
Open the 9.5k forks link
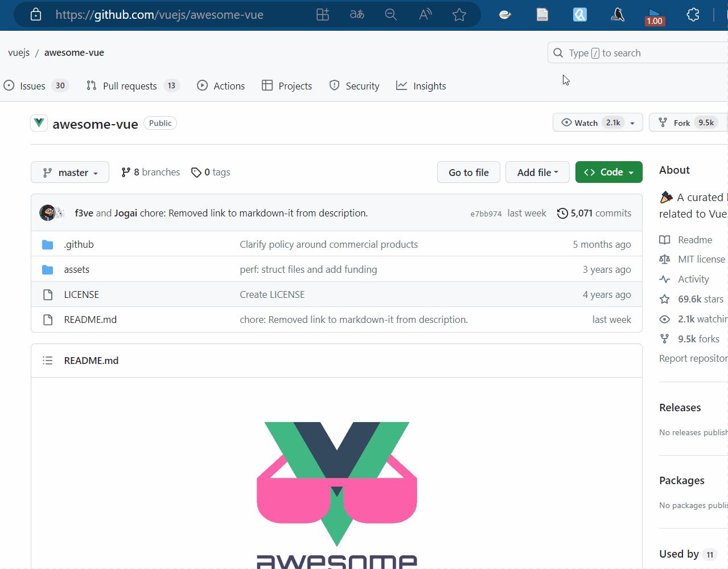[690, 339]
